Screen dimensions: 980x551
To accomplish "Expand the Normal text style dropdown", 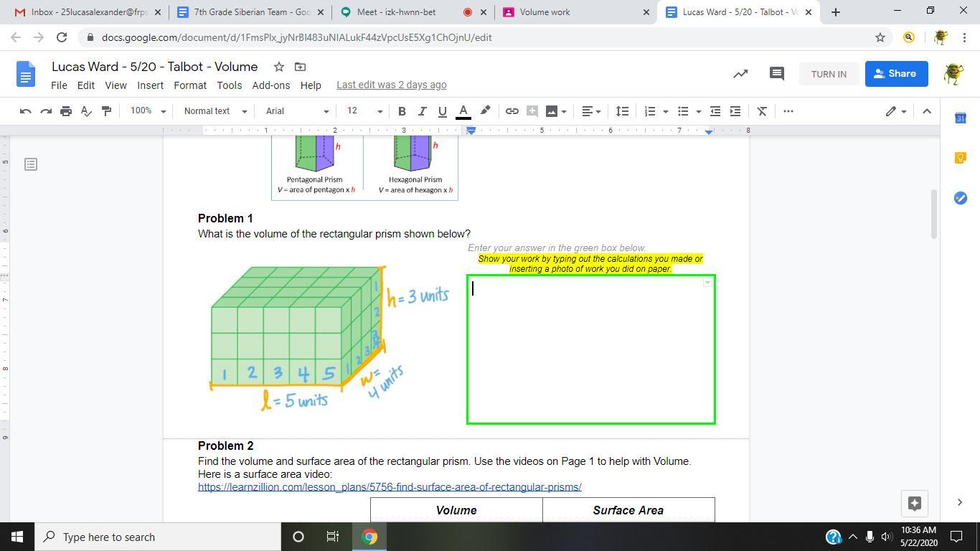I will (215, 111).
